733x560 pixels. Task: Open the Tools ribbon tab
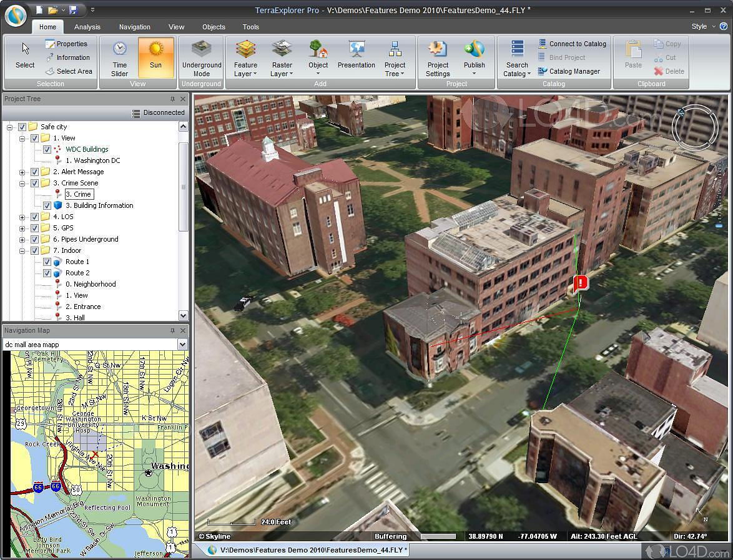tap(250, 27)
